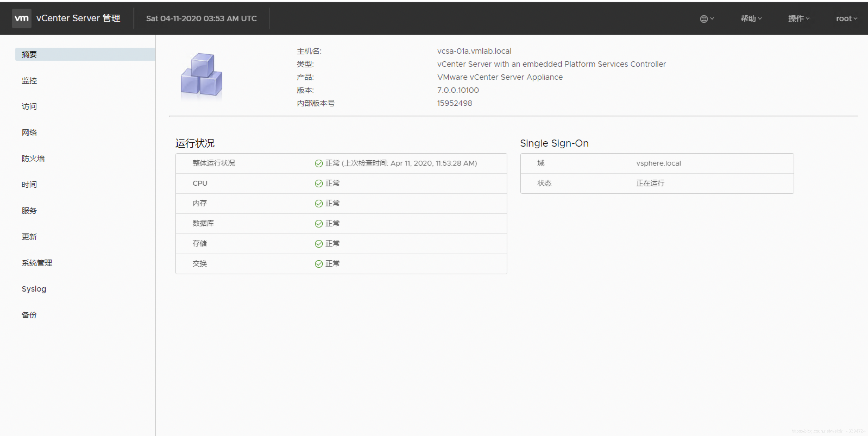
Task: Select 摘要 in the sidebar
Action: click(x=85, y=54)
